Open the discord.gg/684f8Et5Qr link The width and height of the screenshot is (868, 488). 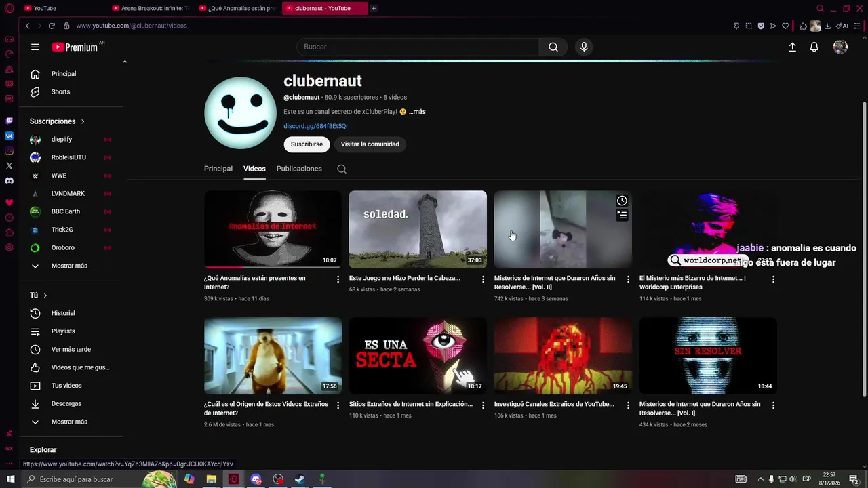click(x=316, y=126)
